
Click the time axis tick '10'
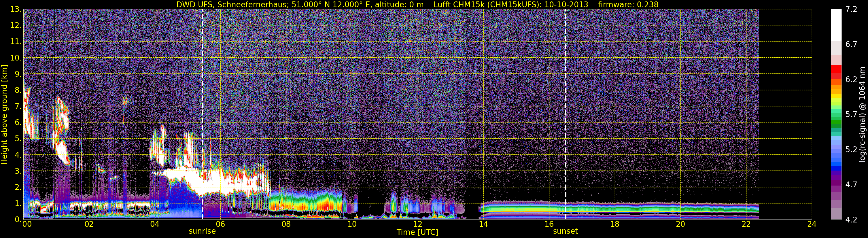[x=352, y=224]
